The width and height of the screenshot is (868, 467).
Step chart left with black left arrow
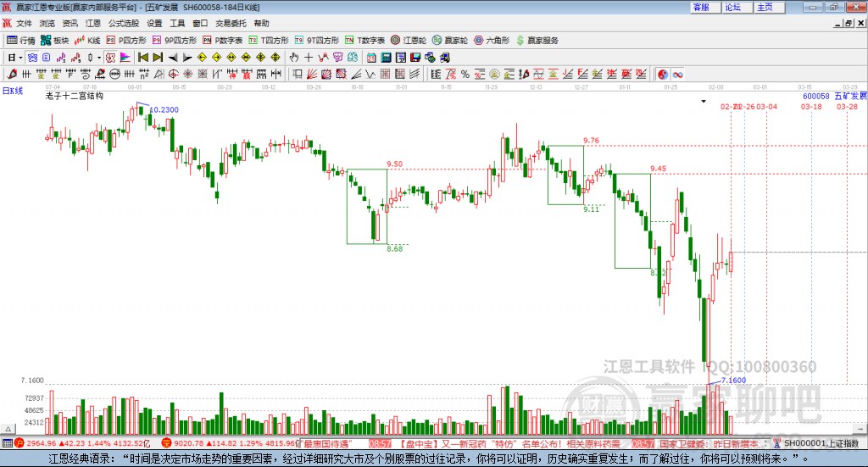point(173,58)
